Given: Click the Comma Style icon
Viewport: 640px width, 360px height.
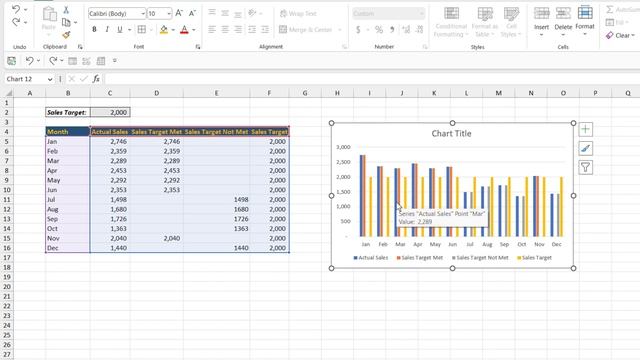Looking at the screenshot, I should click(x=392, y=30).
